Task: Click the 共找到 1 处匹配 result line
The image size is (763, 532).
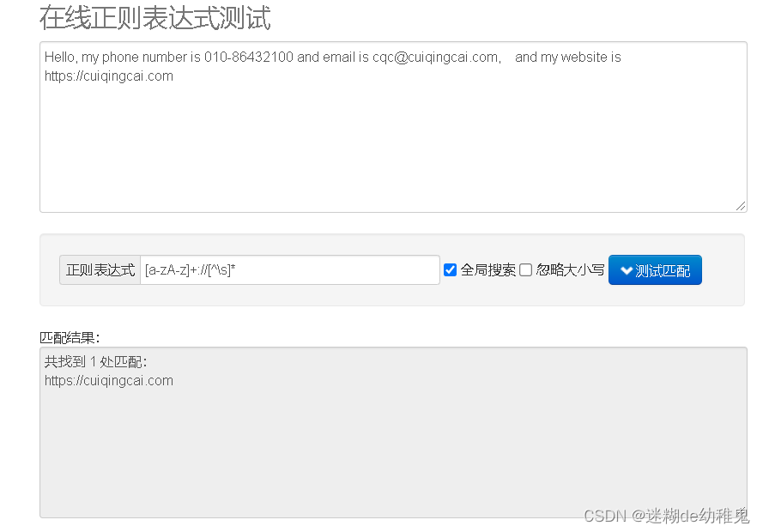Action: tap(95, 362)
